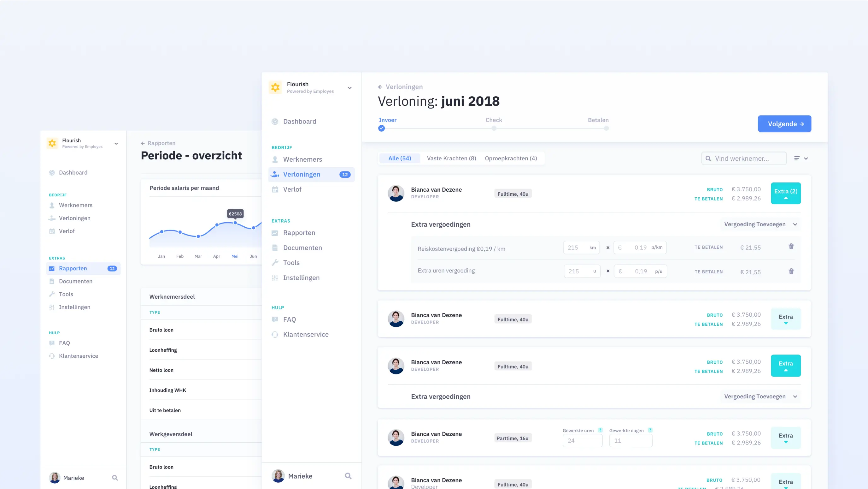Click search icon next to Marieke, Verloning window
Screen dimensions: 868x489
point(348,476)
